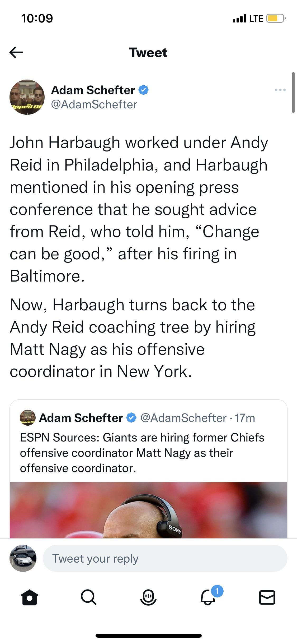This screenshot has height=644, width=297.
Task: Open the Search tab
Action: (x=89, y=597)
